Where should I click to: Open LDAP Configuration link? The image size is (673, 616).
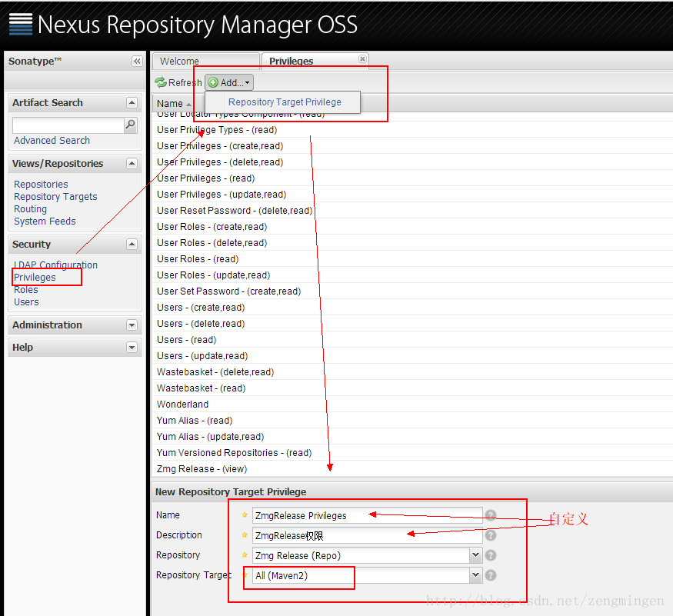[55, 265]
